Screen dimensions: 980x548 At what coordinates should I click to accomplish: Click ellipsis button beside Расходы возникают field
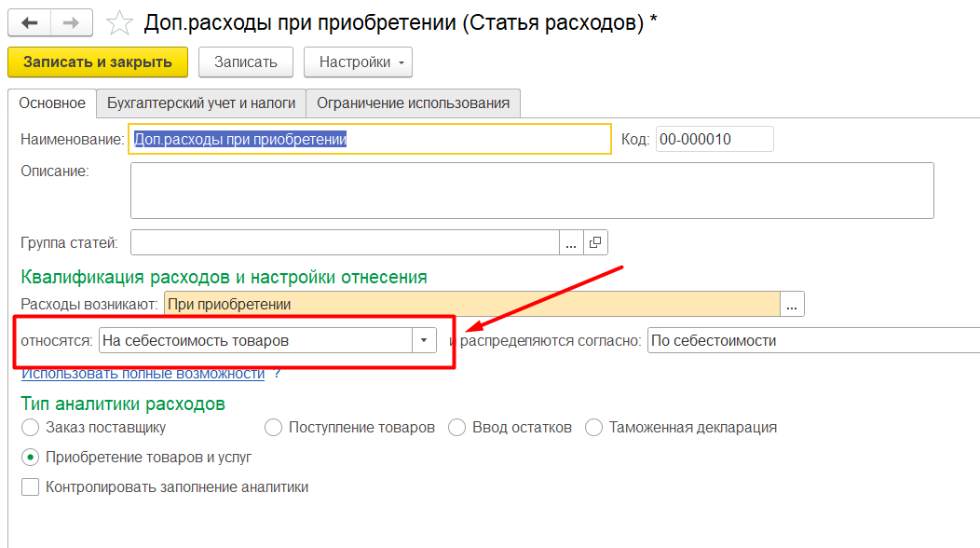coord(793,305)
